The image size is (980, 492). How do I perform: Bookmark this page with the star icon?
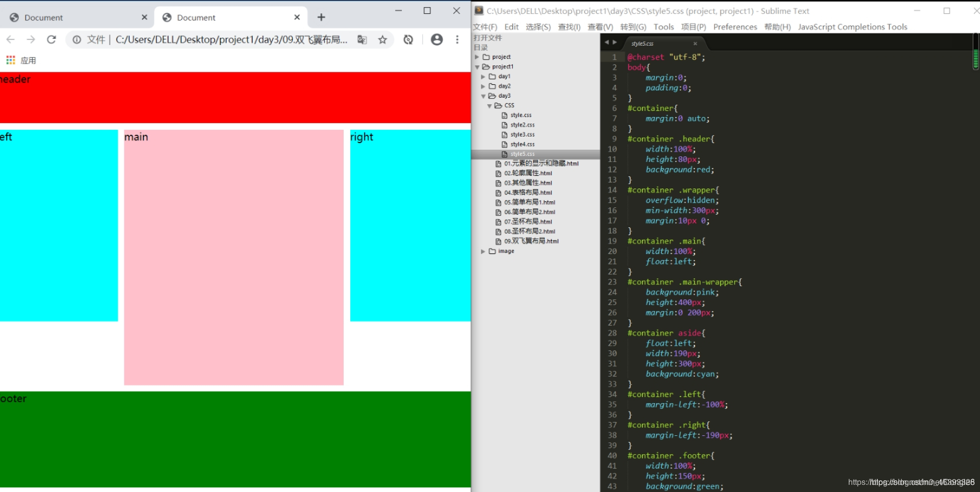point(383,39)
